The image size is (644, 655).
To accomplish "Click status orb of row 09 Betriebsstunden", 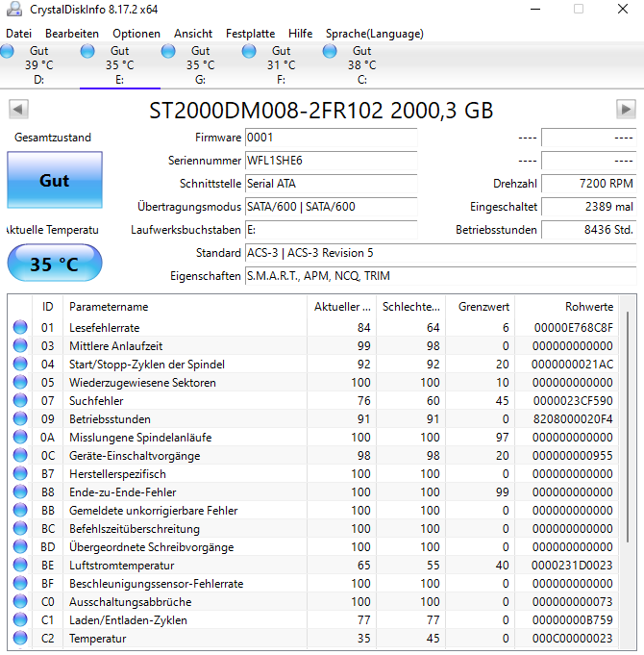I will point(20,418).
